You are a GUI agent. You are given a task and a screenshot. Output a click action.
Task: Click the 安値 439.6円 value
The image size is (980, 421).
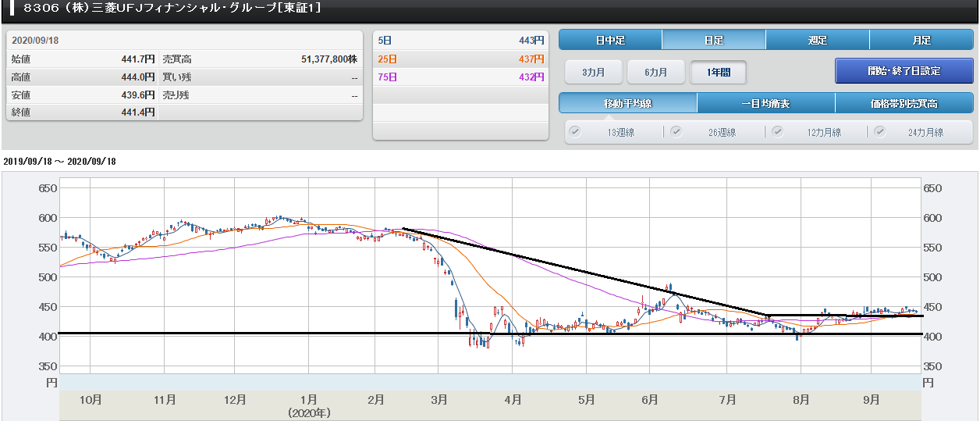click(138, 95)
